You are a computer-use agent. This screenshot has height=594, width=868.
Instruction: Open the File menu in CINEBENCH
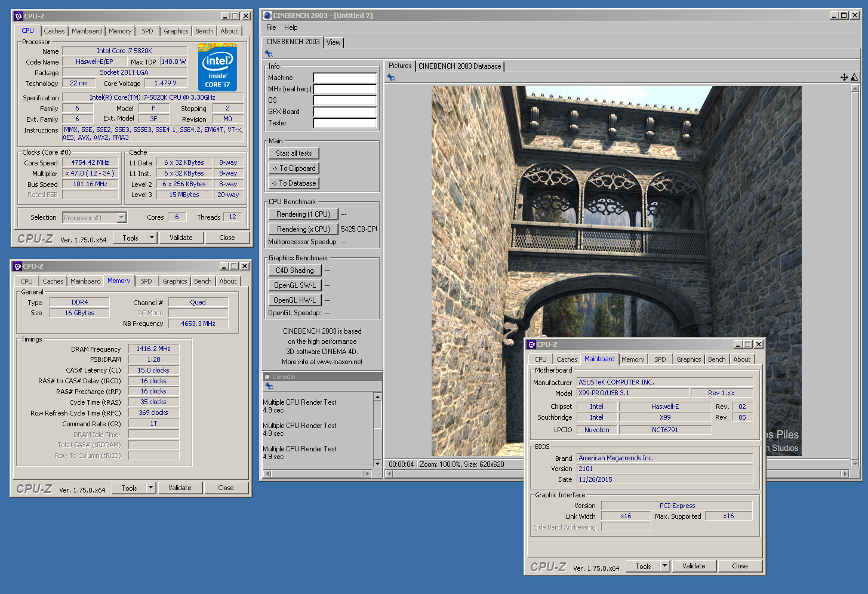pos(271,27)
